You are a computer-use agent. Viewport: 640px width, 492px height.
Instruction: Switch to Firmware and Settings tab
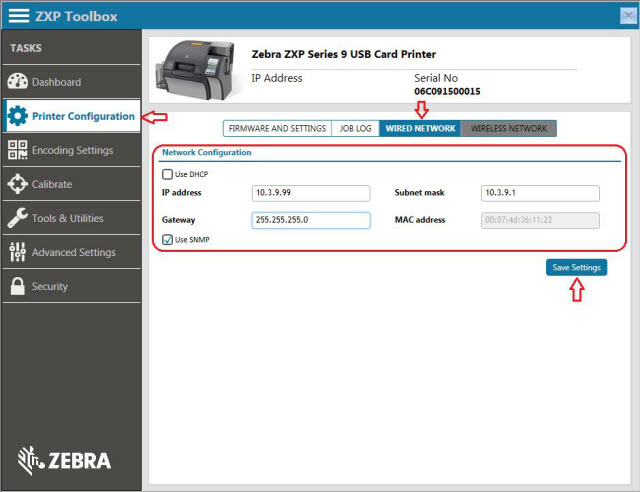coord(277,129)
